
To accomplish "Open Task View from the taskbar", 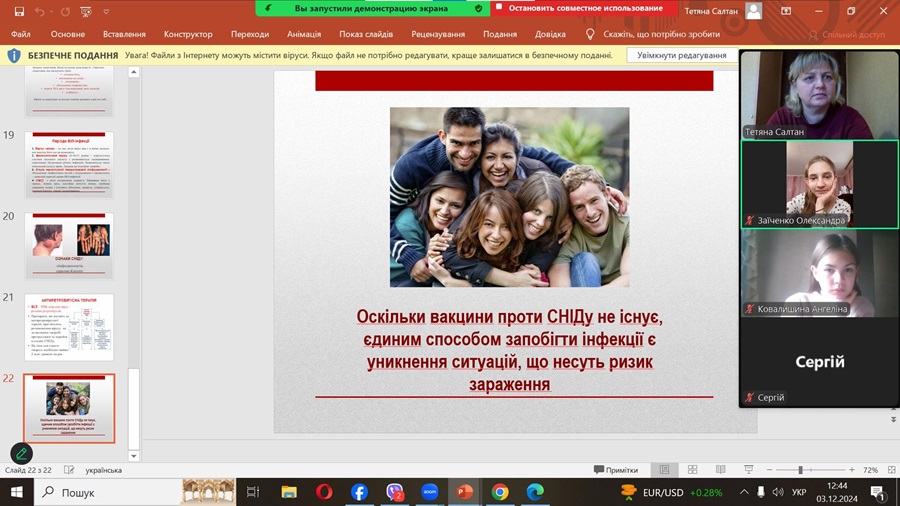I will [253, 492].
